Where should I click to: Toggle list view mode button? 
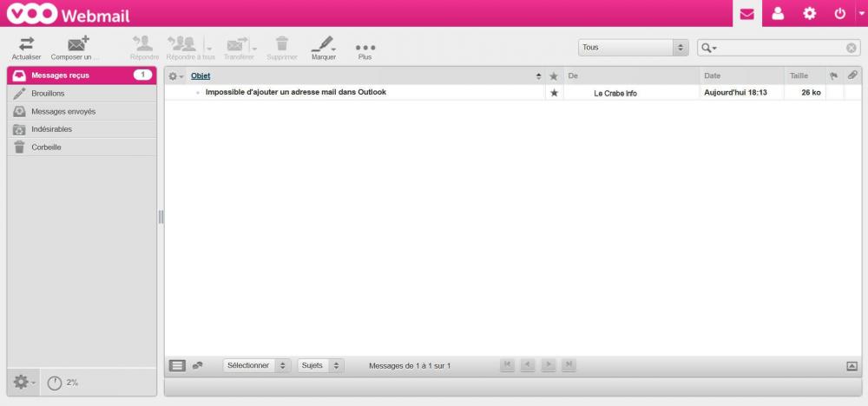[x=177, y=366]
